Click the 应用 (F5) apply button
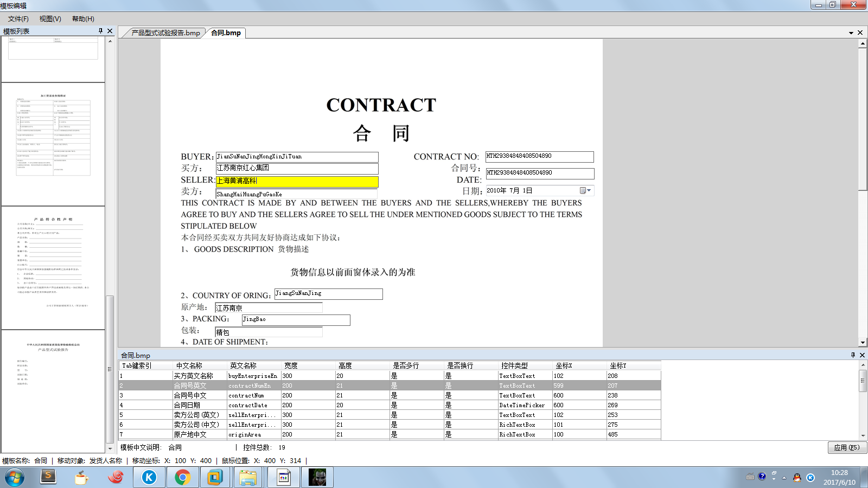 click(x=847, y=447)
